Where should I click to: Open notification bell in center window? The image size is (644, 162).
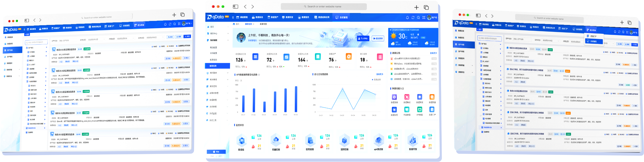(407, 17)
